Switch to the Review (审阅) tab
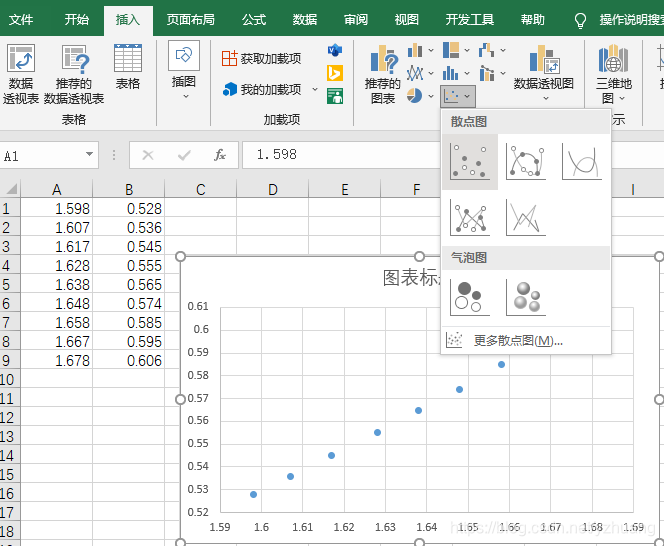Image resolution: width=664 pixels, height=546 pixels. pos(356,19)
